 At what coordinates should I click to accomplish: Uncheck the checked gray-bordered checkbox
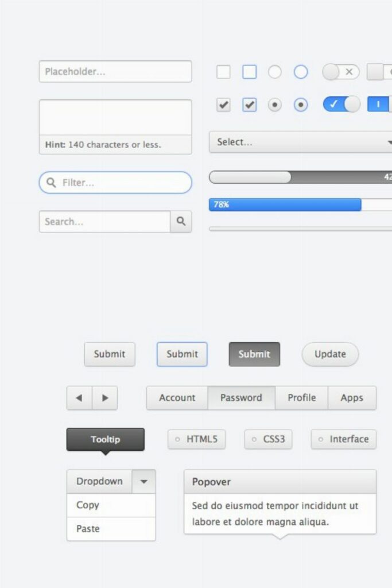pyautogui.click(x=223, y=105)
